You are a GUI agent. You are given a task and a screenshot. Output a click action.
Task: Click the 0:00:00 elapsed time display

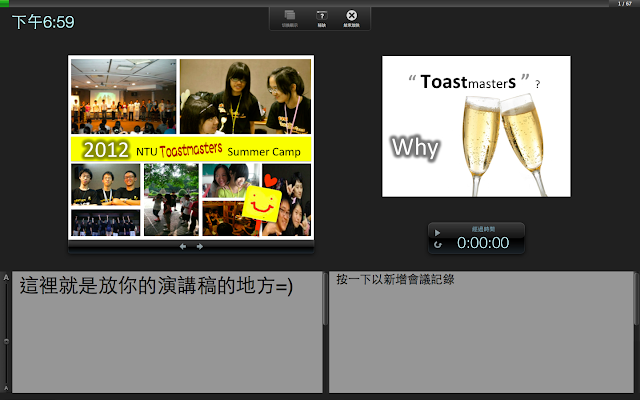[x=483, y=243]
